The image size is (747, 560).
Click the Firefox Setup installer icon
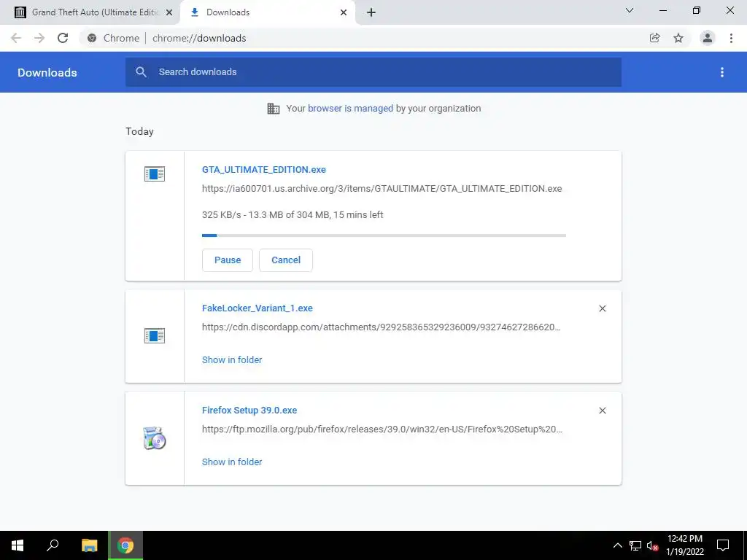coord(155,438)
